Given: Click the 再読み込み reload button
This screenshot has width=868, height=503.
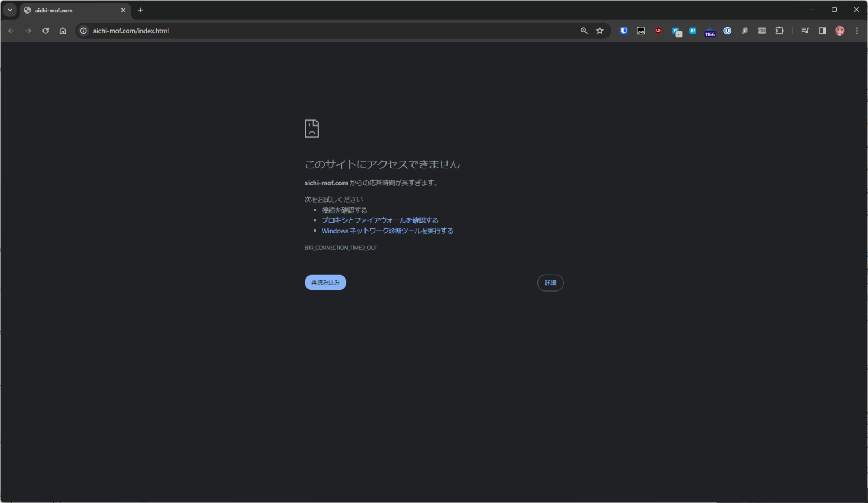Looking at the screenshot, I should point(325,283).
